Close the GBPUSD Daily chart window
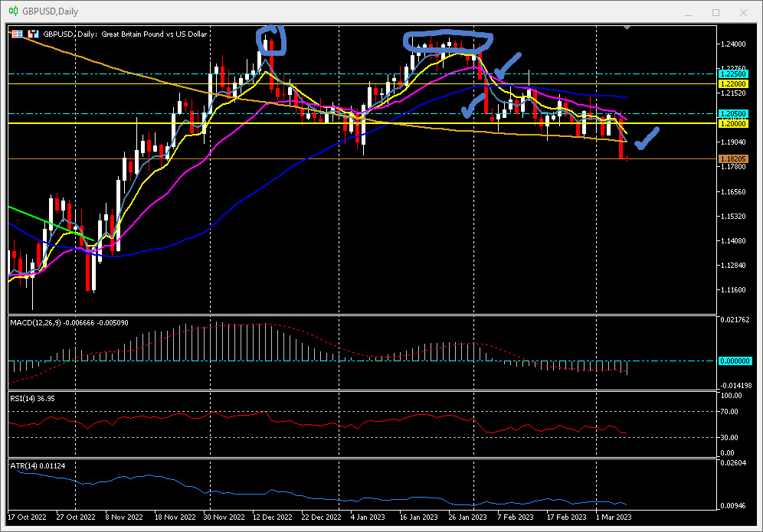Viewport: 763px width, 532px height. click(x=745, y=12)
